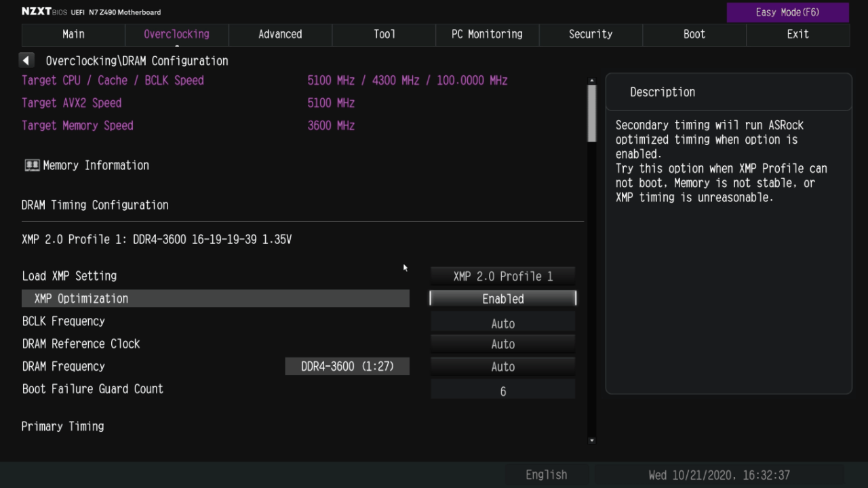This screenshot has height=488, width=868.
Task: Open the PC Monitoring tab
Action: (487, 34)
